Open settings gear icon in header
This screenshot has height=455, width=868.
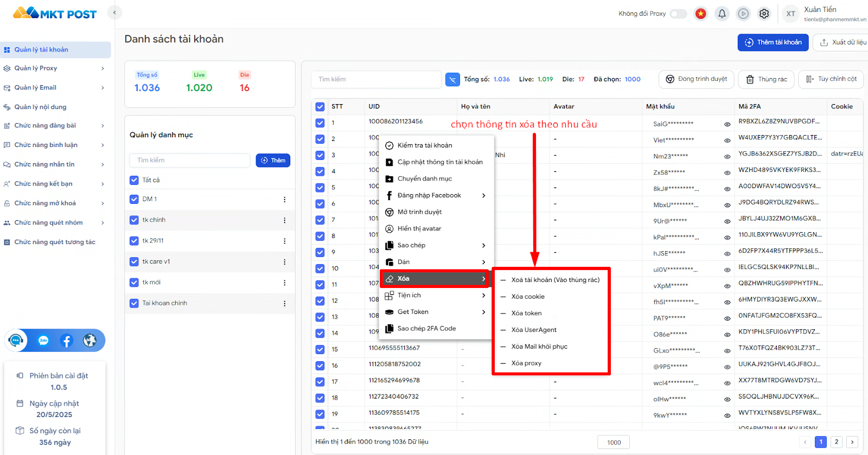pyautogui.click(x=764, y=14)
